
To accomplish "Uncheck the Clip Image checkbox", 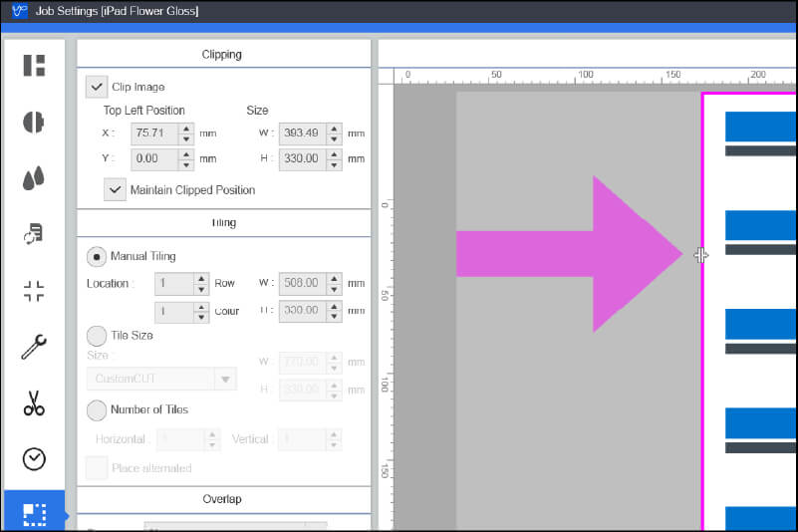I will (97, 87).
